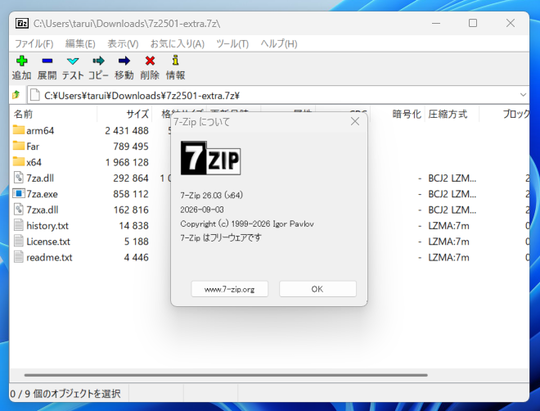Open the yellow Info toolbar icon

pyautogui.click(x=175, y=60)
